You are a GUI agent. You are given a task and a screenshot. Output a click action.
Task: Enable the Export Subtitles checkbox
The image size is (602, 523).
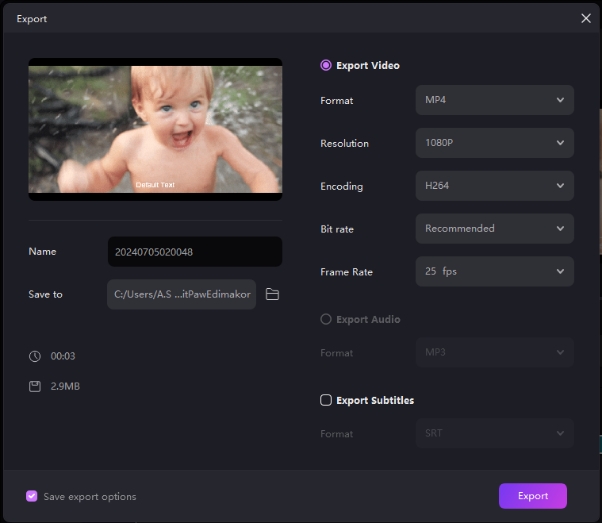click(x=326, y=400)
